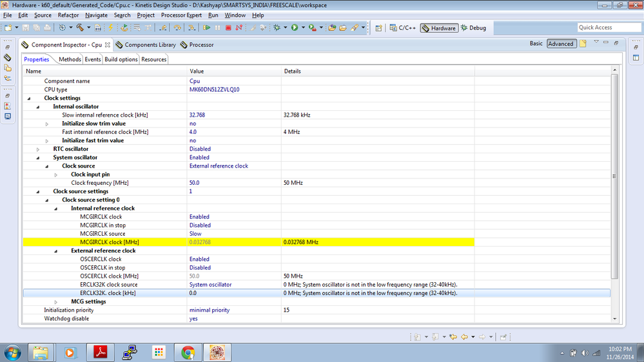
Task: Click the System oscillator ERCLK32K source value
Action: [210, 285]
